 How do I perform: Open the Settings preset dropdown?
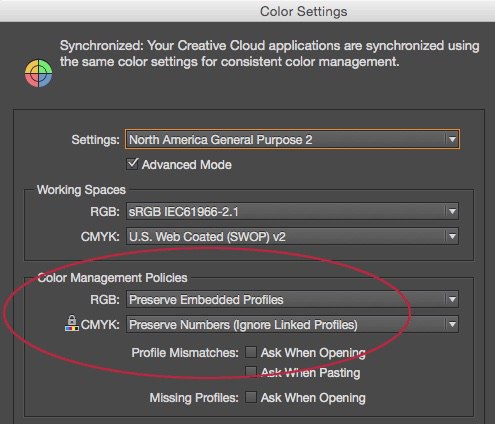(292, 139)
